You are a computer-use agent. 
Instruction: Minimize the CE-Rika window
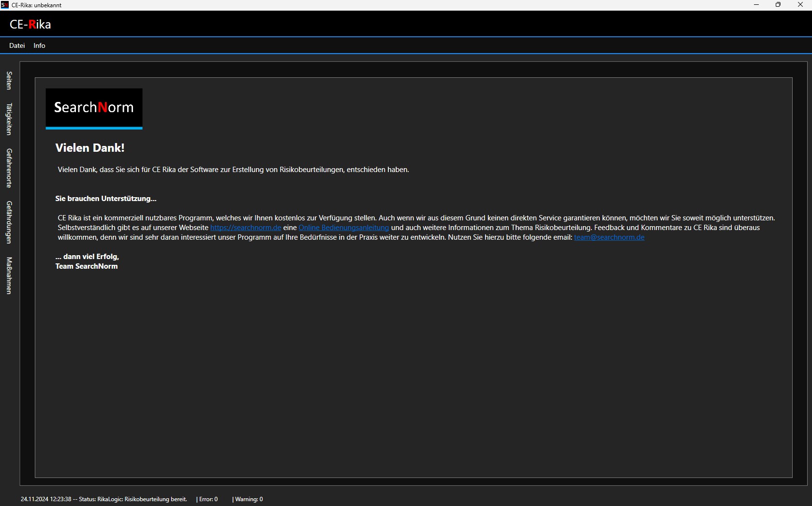pyautogui.click(x=756, y=5)
